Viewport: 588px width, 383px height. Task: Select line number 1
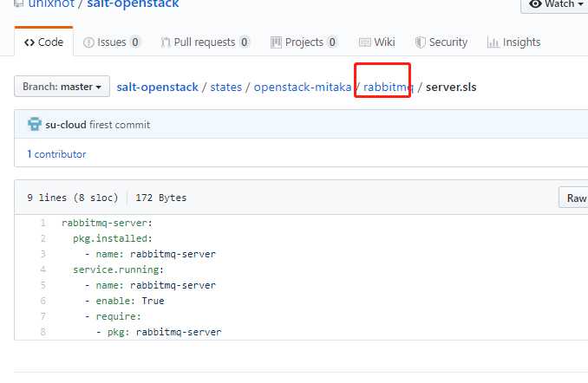[43, 223]
